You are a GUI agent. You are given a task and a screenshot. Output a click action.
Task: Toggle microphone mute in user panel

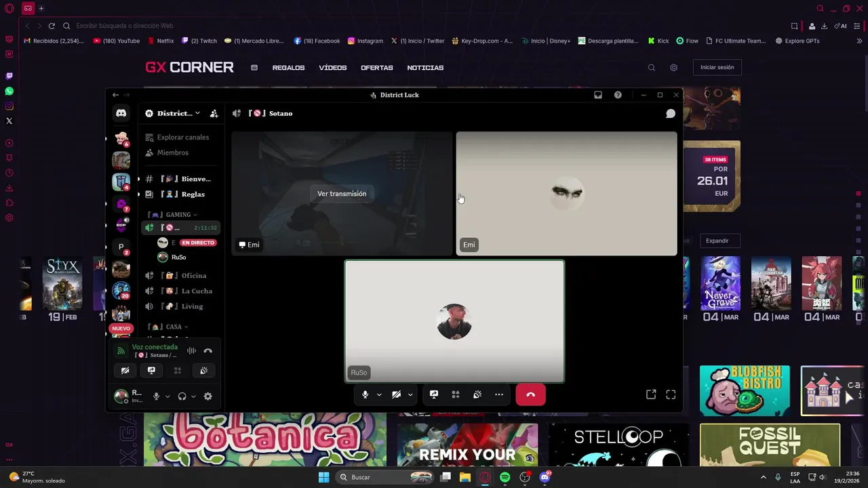(156, 396)
